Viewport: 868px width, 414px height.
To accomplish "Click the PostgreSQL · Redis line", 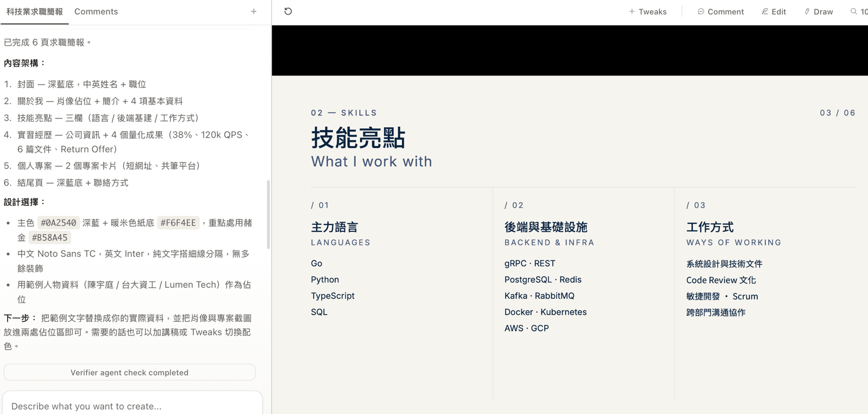I will (543, 280).
